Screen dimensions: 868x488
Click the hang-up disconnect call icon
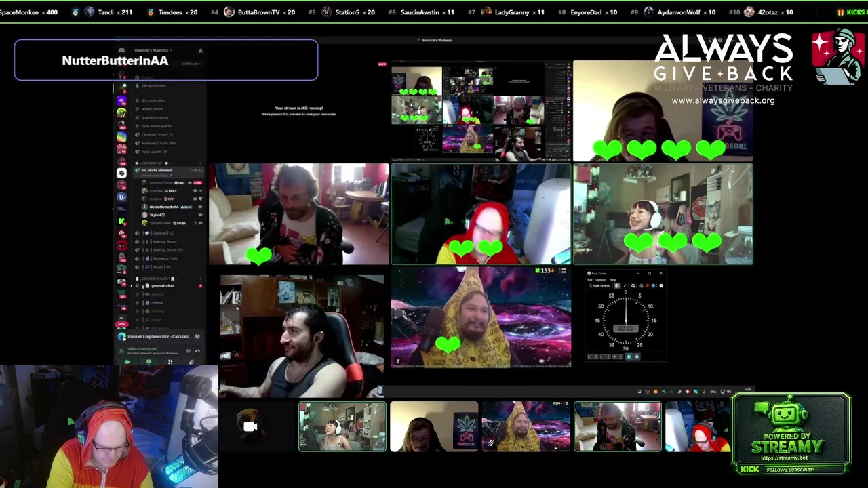(197, 351)
